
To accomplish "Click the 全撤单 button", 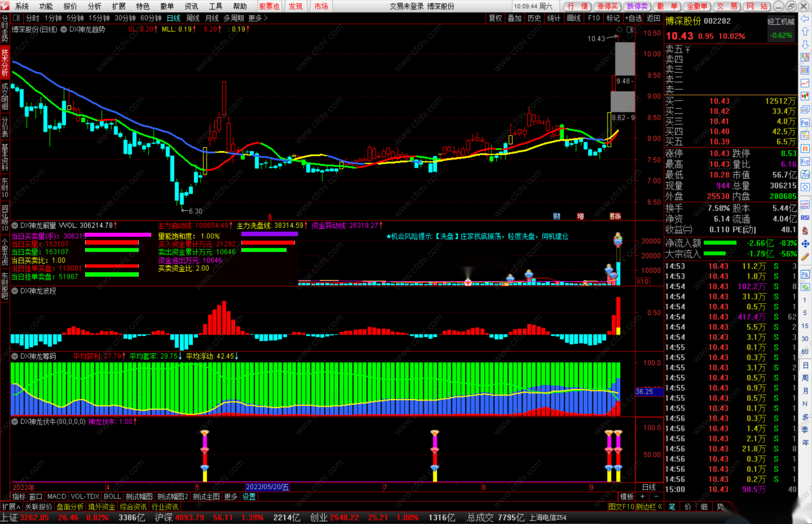I will pyautogui.click(x=697, y=6).
